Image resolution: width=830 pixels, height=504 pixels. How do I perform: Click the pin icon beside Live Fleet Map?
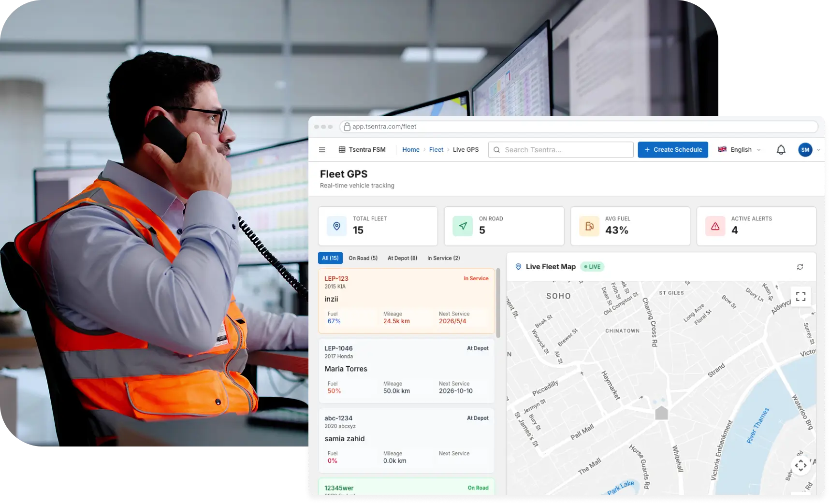click(518, 267)
